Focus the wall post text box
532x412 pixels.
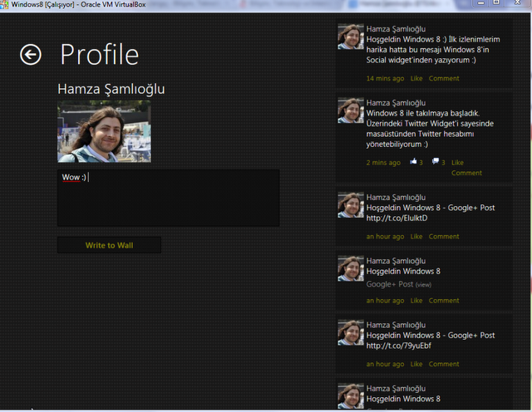[168, 198]
